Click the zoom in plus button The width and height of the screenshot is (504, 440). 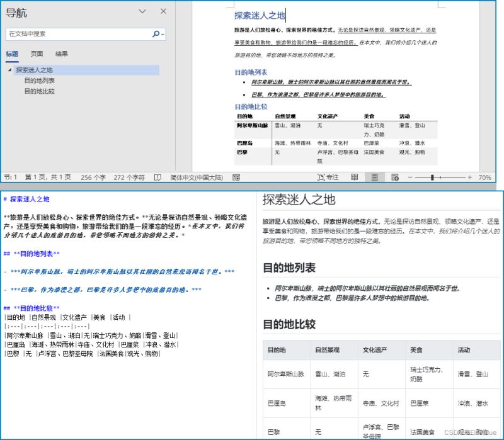point(470,178)
